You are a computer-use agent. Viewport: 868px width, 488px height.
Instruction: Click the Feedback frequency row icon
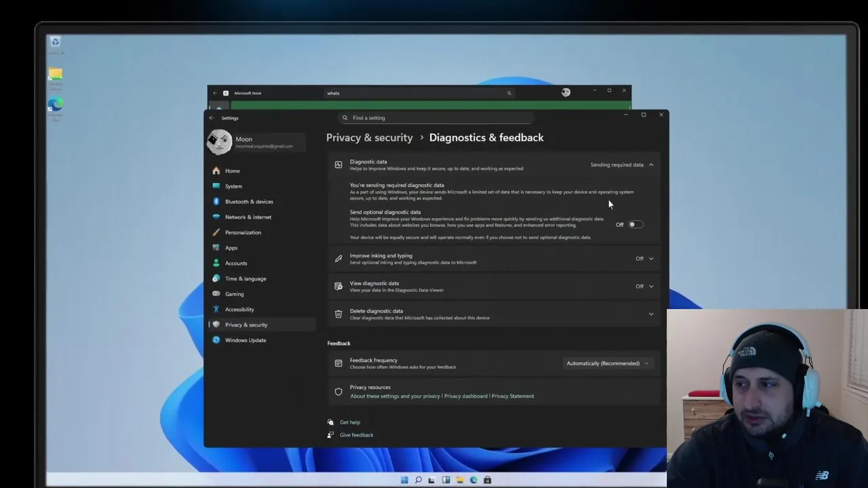click(338, 363)
